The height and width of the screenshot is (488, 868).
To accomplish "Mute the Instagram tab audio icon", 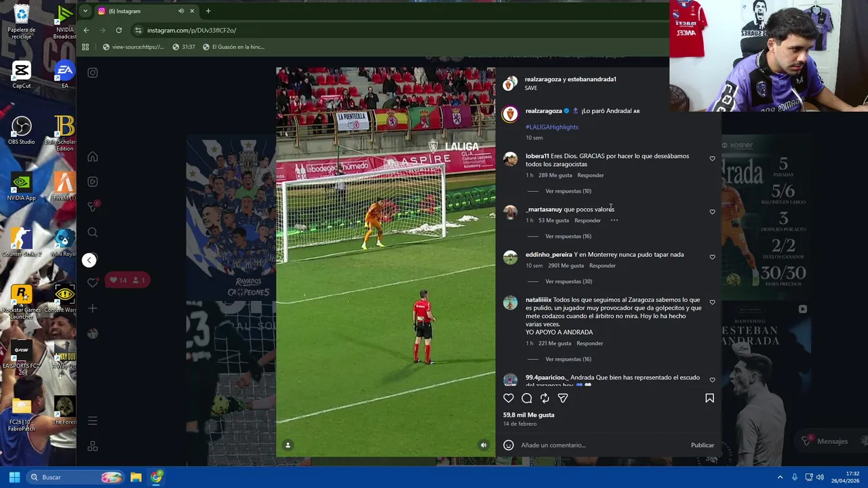I will [181, 11].
